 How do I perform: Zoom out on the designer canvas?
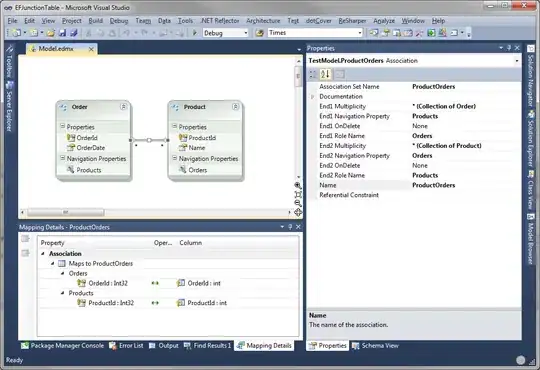(298, 203)
